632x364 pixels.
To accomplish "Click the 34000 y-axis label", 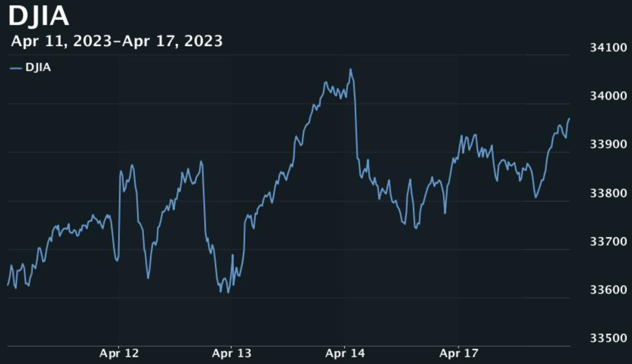I will coord(608,95).
